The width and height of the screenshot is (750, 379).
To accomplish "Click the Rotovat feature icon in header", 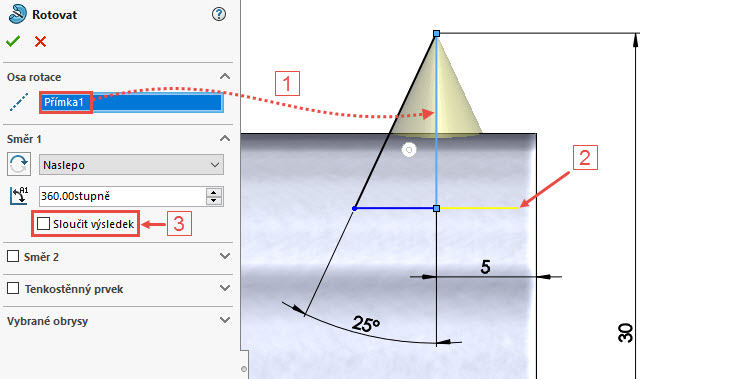I will click(18, 14).
